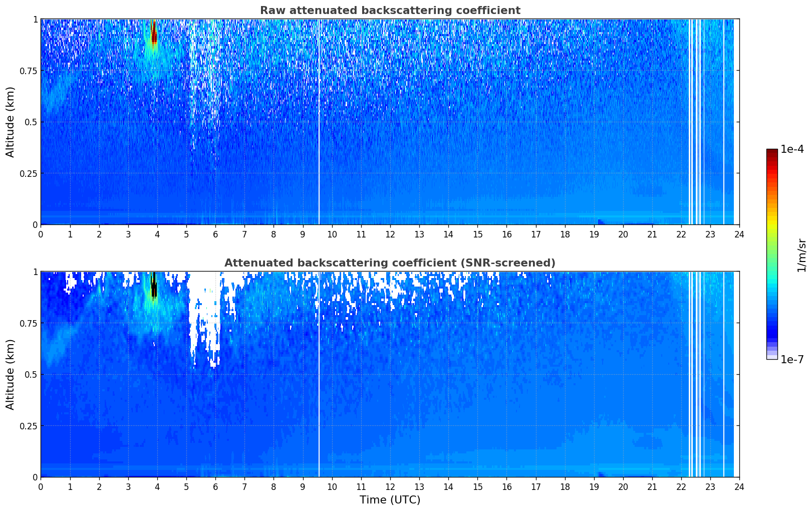Click the '1' altitude tick of the SNR-screened plot
Image resolution: width=812 pixels, height=511 pixels.
click(35, 272)
